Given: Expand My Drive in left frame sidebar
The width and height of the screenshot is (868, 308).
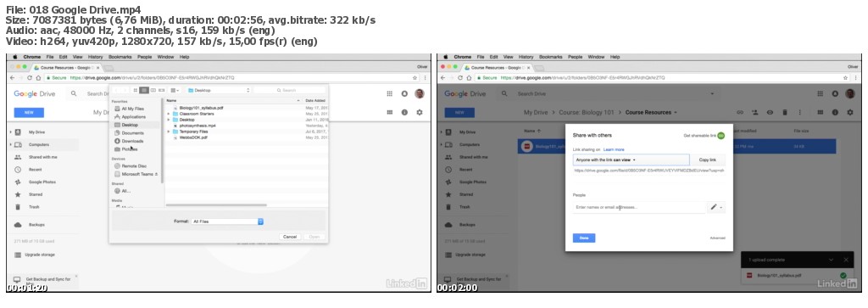Looking at the screenshot, I should [10, 132].
